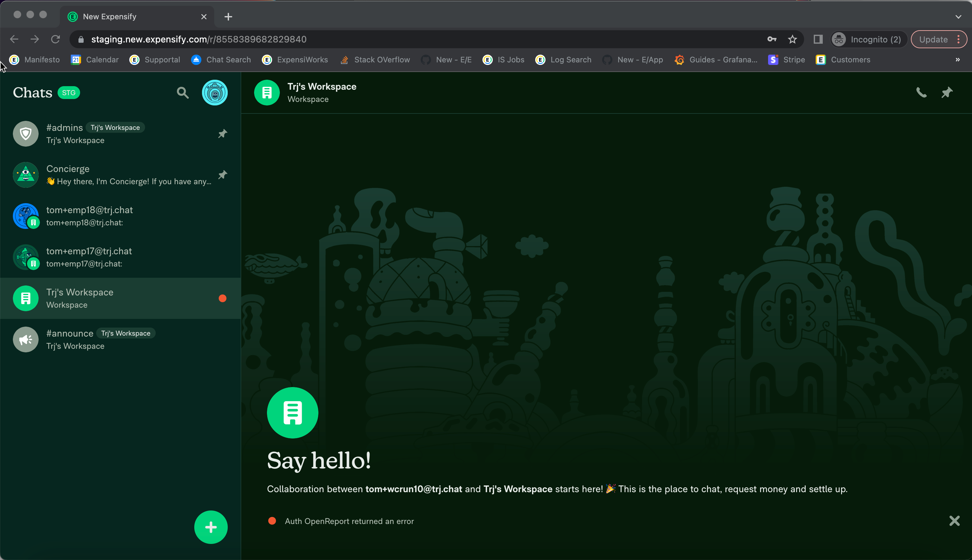Open the ExpensiWorks bookmark

point(295,59)
